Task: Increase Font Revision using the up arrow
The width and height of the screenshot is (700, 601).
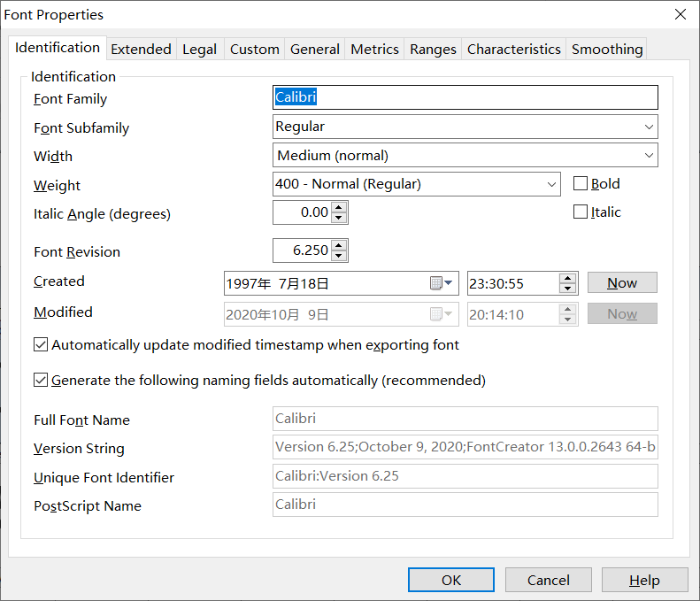Action: (339, 245)
